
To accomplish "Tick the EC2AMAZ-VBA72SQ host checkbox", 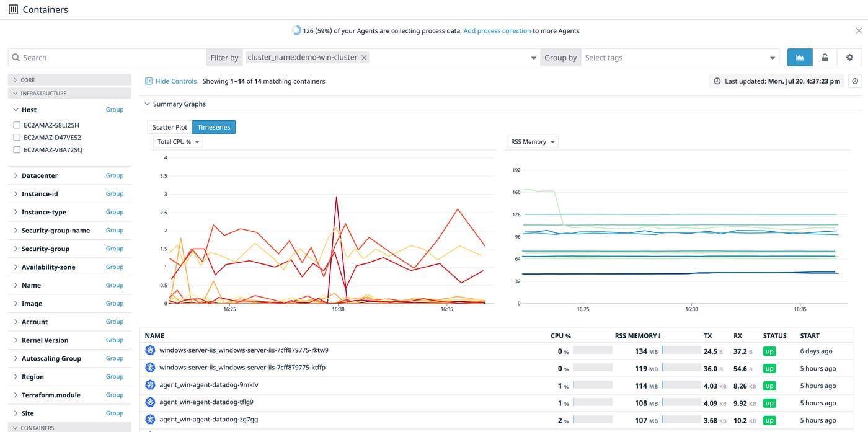I will click(17, 150).
